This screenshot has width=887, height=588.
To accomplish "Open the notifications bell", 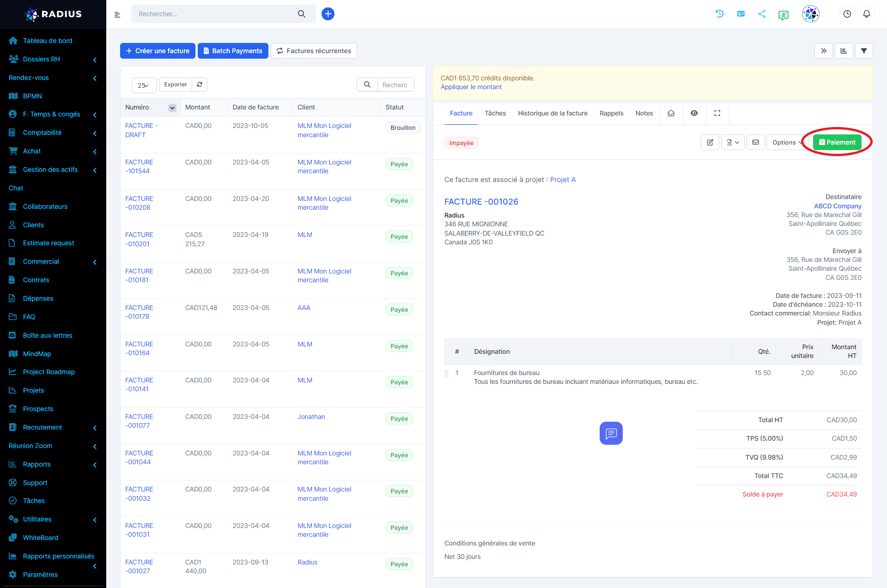I will click(867, 14).
